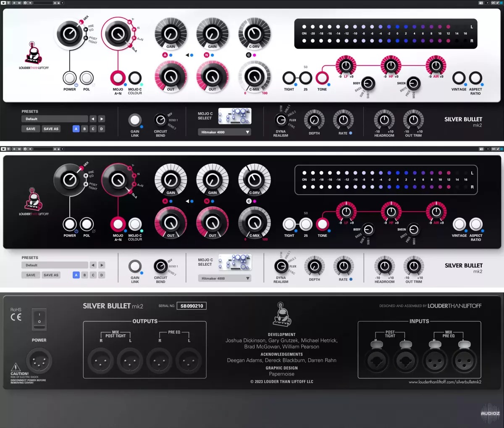Click the next preset arrow in the Presets panel
The height and width of the screenshot is (428, 504).
pyautogui.click(x=101, y=119)
